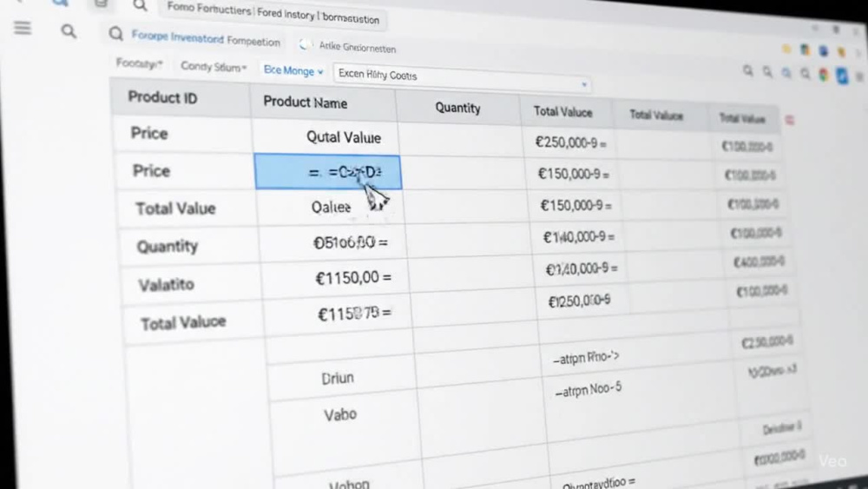This screenshot has height=489, width=868.
Task: Click the Quantity column header
Action: point(457,108)
